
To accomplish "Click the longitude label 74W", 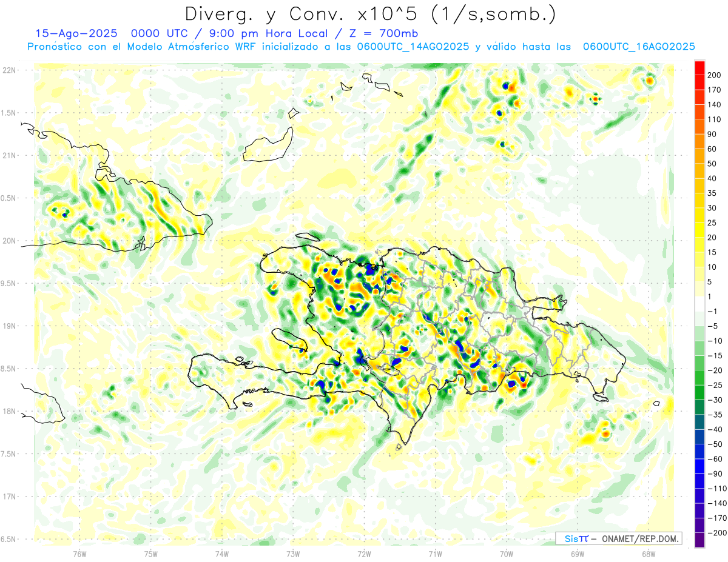I will [x=222, y=555].
